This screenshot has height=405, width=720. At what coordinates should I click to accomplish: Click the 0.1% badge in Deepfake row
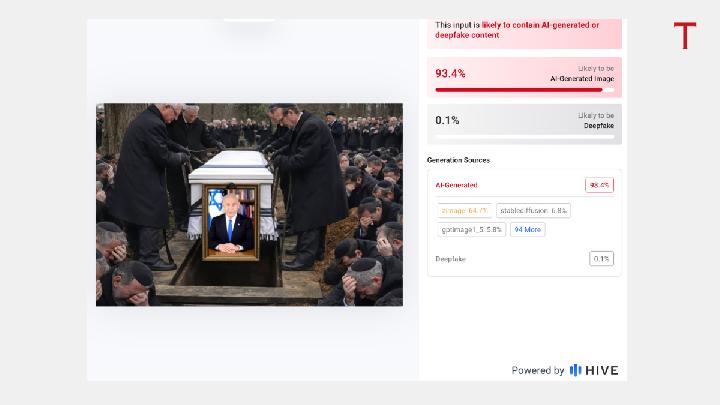pyautogui.click(x=601, y=259)
